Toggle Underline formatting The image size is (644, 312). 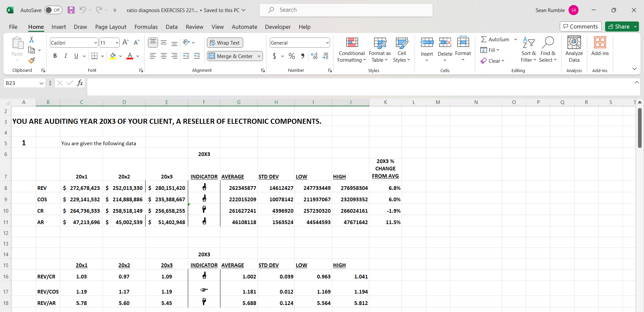pyautogui.click(x=76, y=56)
